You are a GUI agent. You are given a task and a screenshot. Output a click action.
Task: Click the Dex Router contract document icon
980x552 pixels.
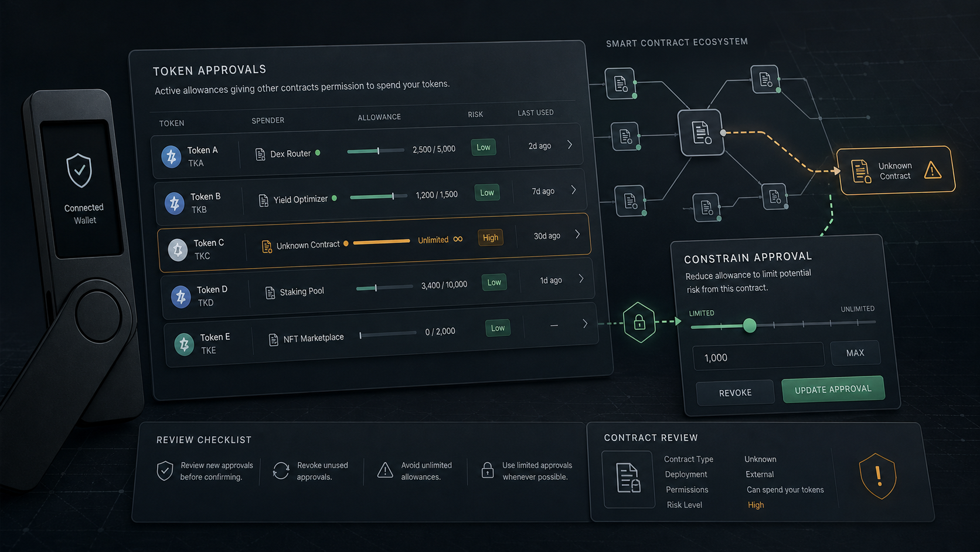[x=260, y=154]
